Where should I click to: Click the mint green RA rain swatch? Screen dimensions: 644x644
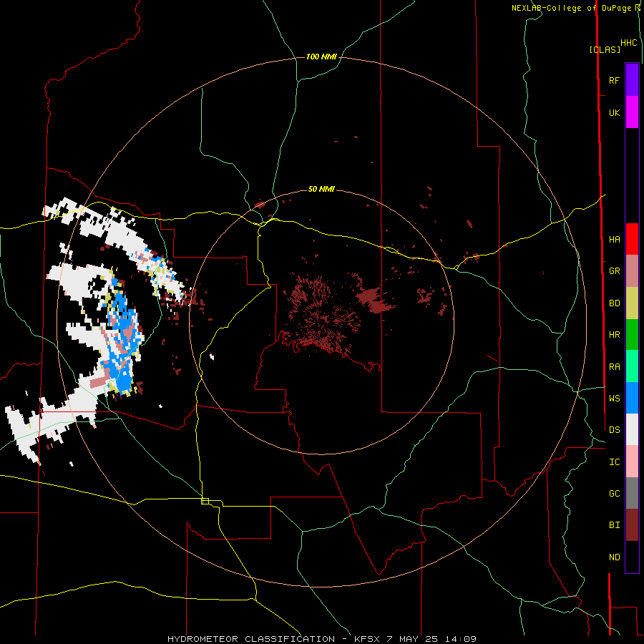point(632,366)
